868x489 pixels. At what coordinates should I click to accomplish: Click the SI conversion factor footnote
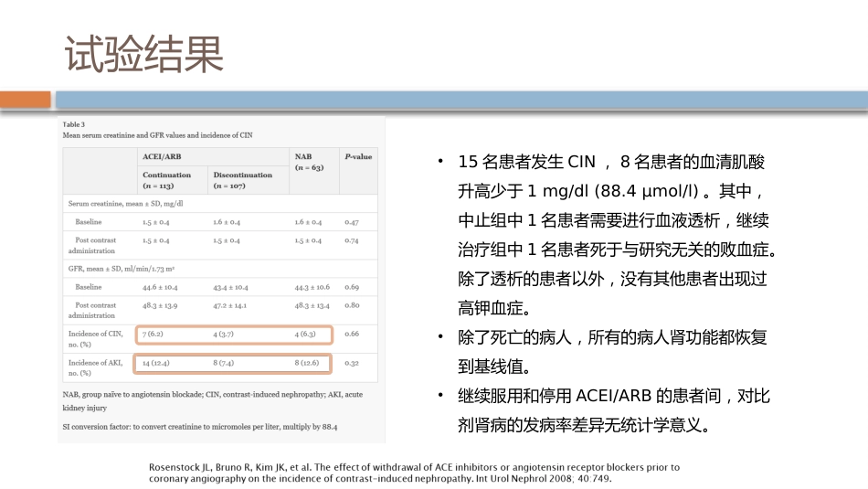pos(200,427)
